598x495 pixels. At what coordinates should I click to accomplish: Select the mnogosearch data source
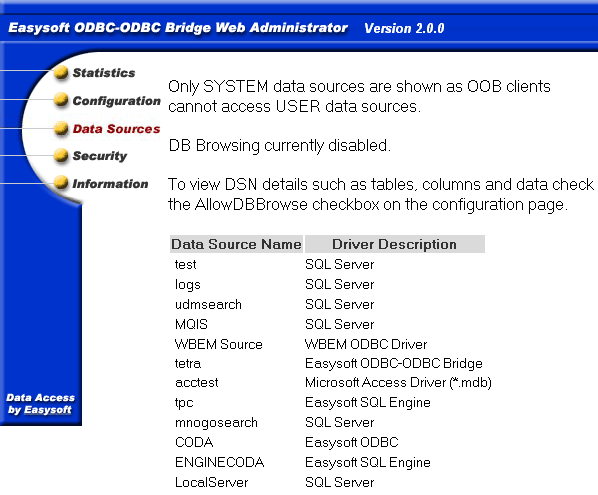(x=216, y=423)
